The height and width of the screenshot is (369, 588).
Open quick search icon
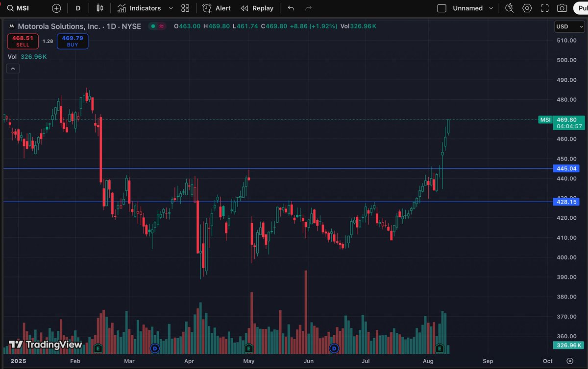(x=510, y=8)
